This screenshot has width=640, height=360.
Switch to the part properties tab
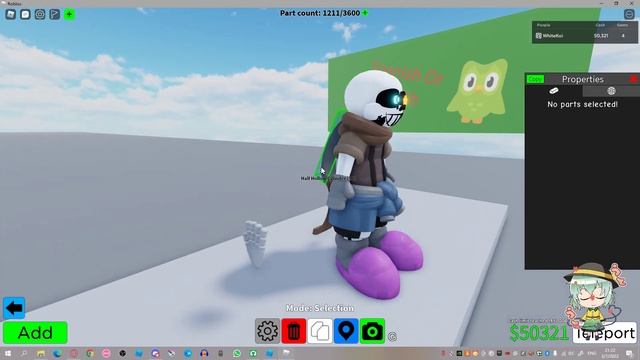(553, 91)
